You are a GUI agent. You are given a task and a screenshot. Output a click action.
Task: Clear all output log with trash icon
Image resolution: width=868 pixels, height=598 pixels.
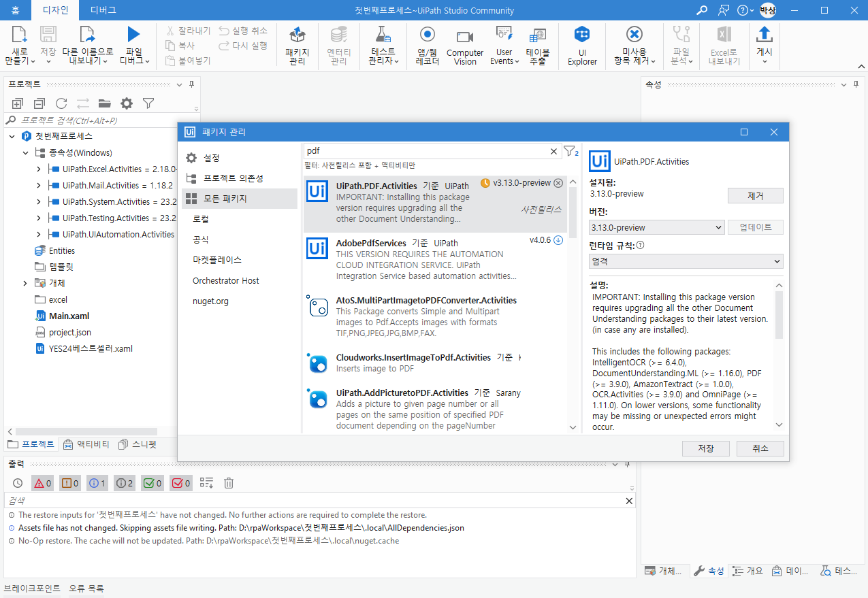click(x=229, y=483)
